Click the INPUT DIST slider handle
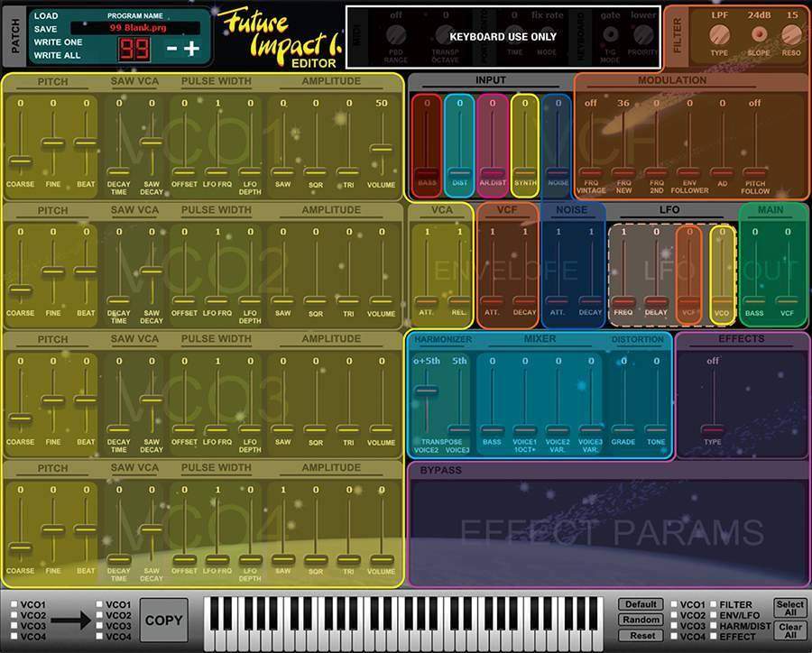 click(459, 173)
